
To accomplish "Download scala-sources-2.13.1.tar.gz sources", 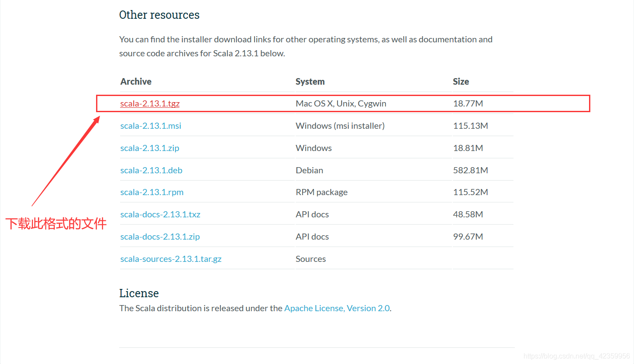I will (171, 259).
